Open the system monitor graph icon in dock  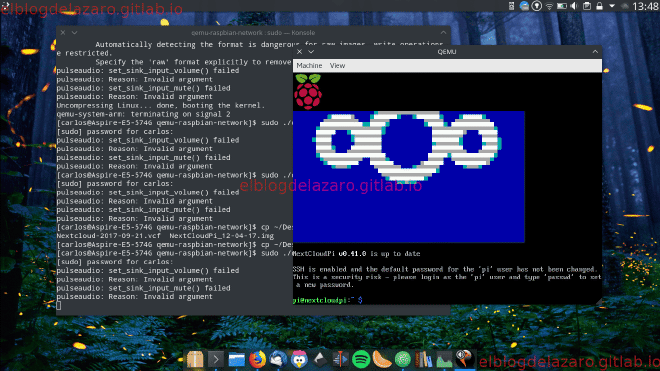[444, 360]
